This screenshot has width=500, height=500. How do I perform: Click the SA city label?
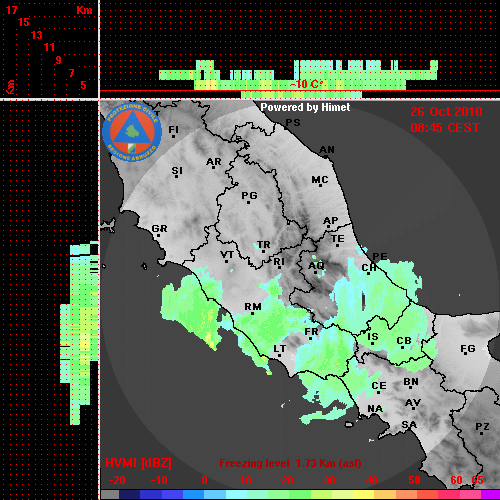pyautogui.click(x=409, y=425)
